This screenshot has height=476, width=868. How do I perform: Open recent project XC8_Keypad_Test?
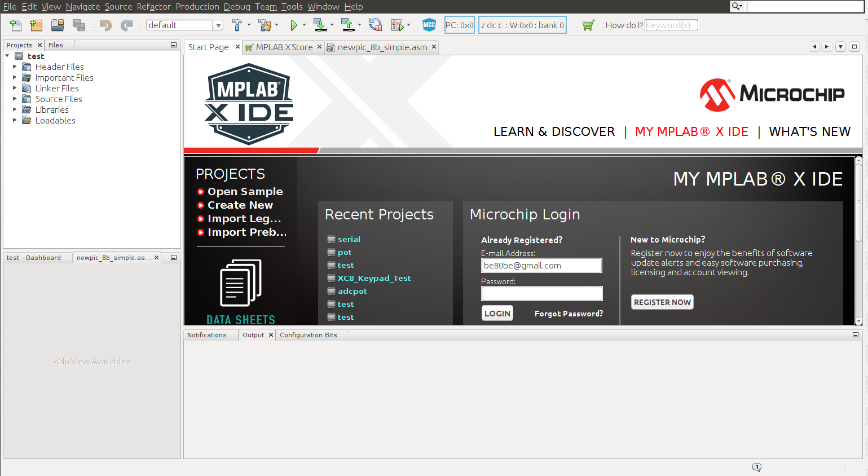374,278
